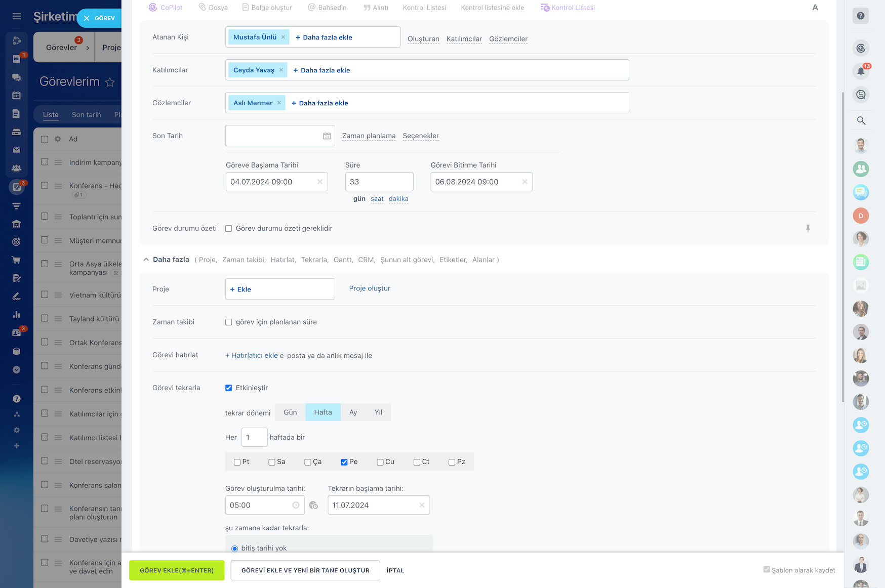Select the Ay repeat period tab

(x=353, y=412)
